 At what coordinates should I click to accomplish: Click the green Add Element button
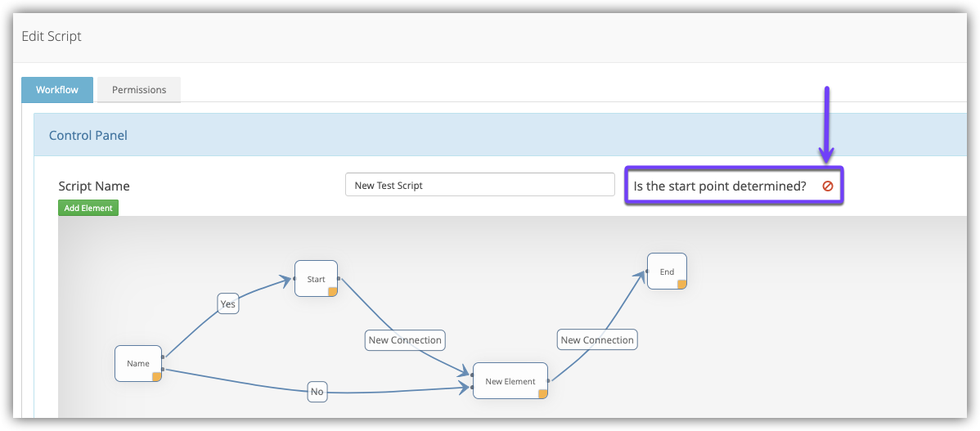(x=88, y=208)
